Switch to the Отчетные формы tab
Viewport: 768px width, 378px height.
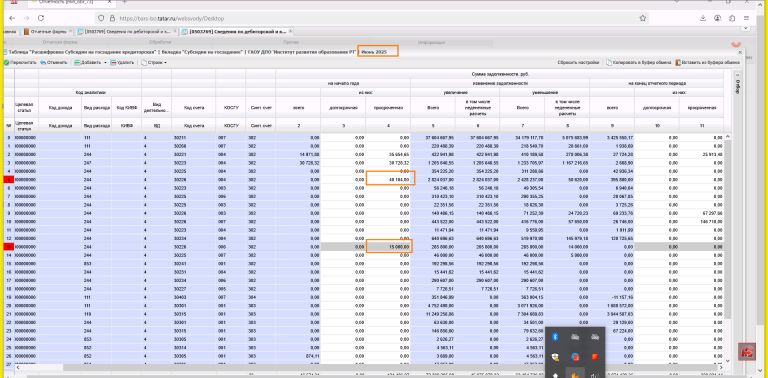(48, 32)
